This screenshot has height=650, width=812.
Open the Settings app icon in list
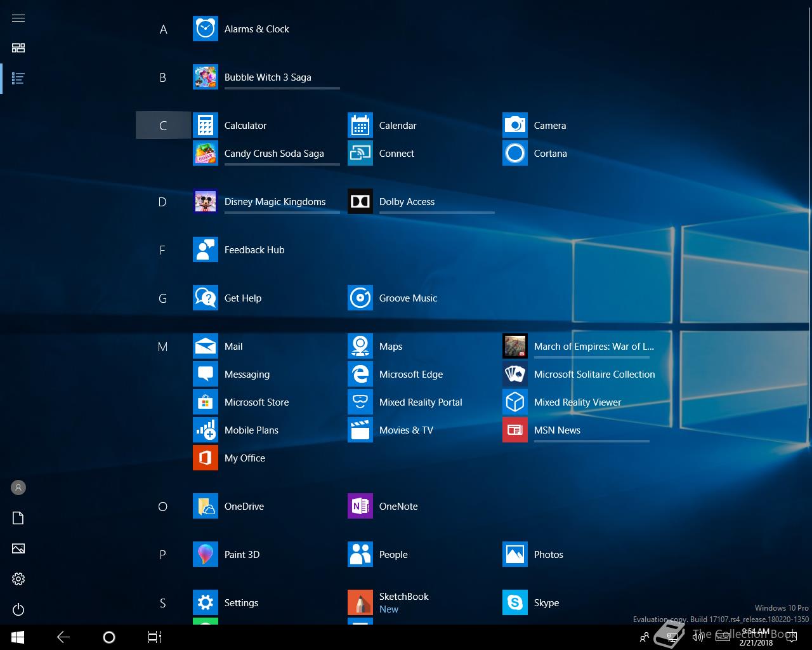pyautogui.click(x=206, y=603)
